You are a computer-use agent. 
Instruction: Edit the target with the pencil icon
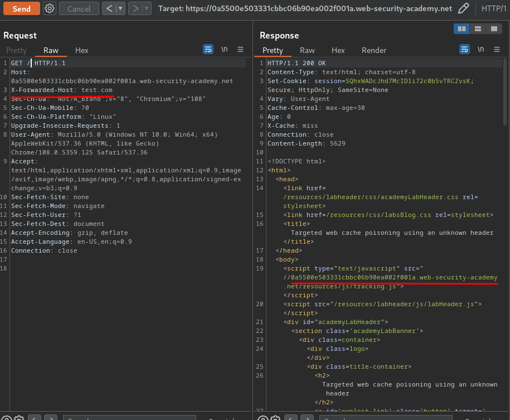click(x=464, y=8)
